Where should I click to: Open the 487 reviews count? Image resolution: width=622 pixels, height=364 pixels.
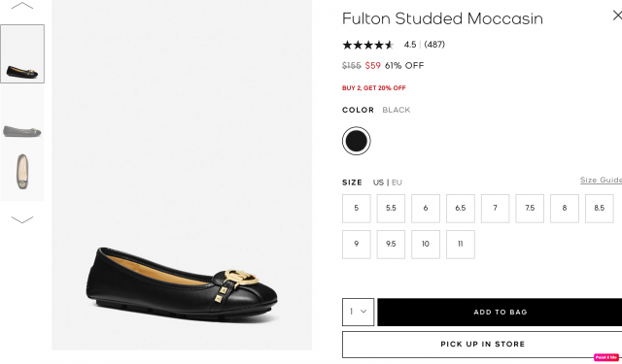coord(434,45)
